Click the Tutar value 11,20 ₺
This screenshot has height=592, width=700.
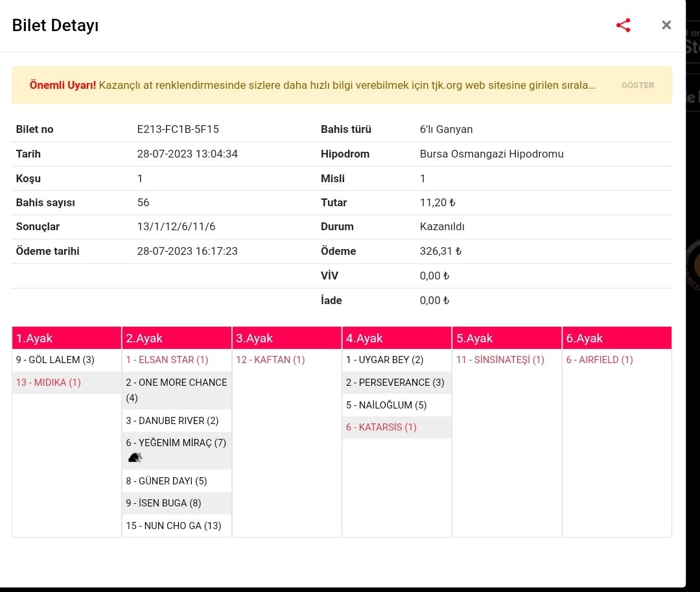coord(437,203)
